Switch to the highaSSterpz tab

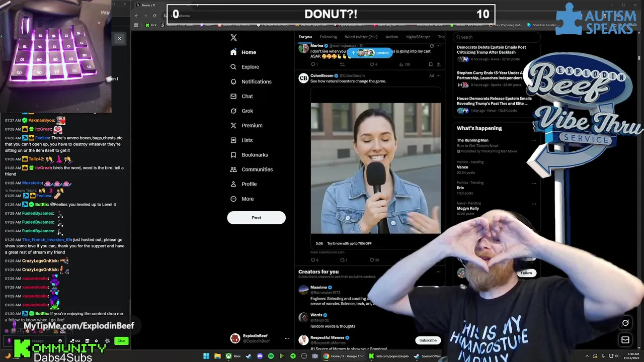coord(418,37)
